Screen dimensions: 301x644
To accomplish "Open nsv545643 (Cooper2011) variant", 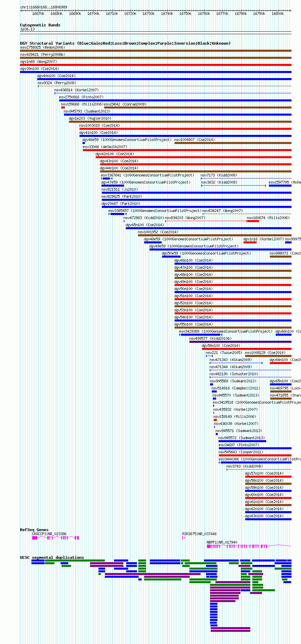I will 241,452.
